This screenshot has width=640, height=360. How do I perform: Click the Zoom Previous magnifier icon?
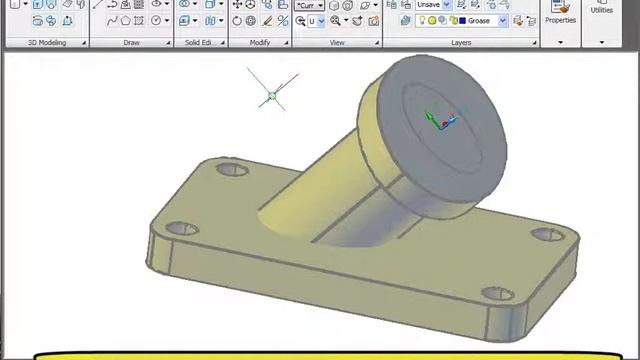[300, 21]
